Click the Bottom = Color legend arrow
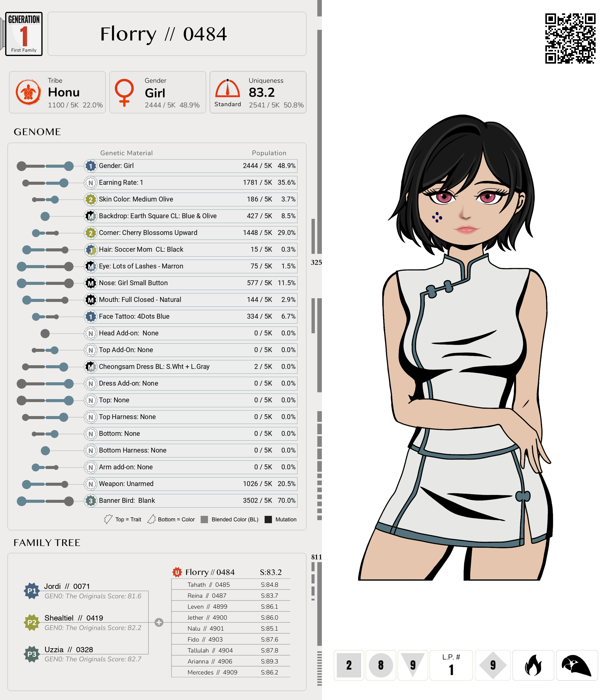609x700 pixels. click(152, 519)
